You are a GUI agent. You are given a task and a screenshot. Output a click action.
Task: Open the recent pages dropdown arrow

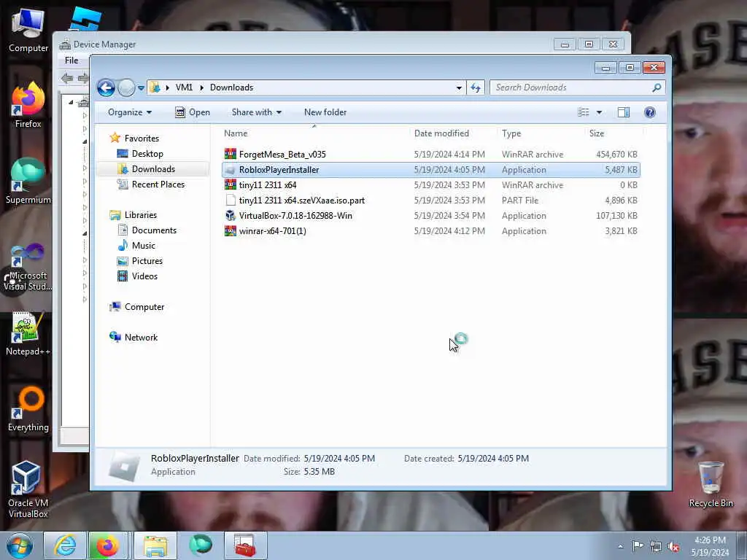pos(141,87)
